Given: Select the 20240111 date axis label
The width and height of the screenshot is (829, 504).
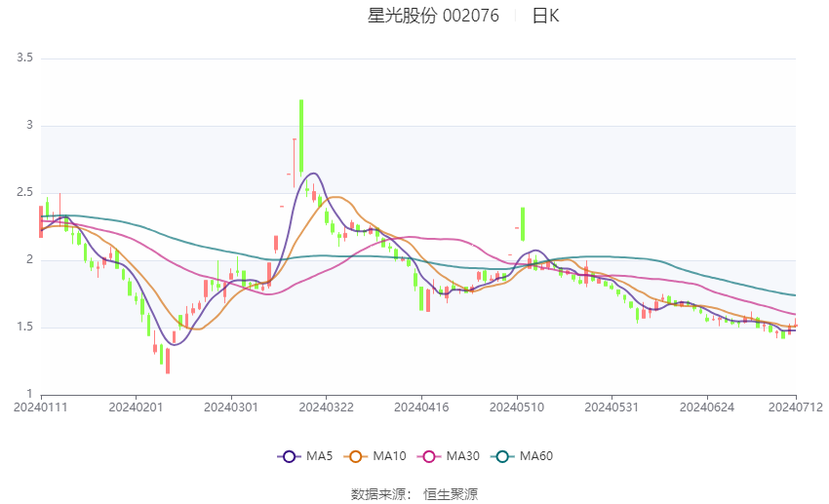Looking at the screenshot, I should pos(41,407).
